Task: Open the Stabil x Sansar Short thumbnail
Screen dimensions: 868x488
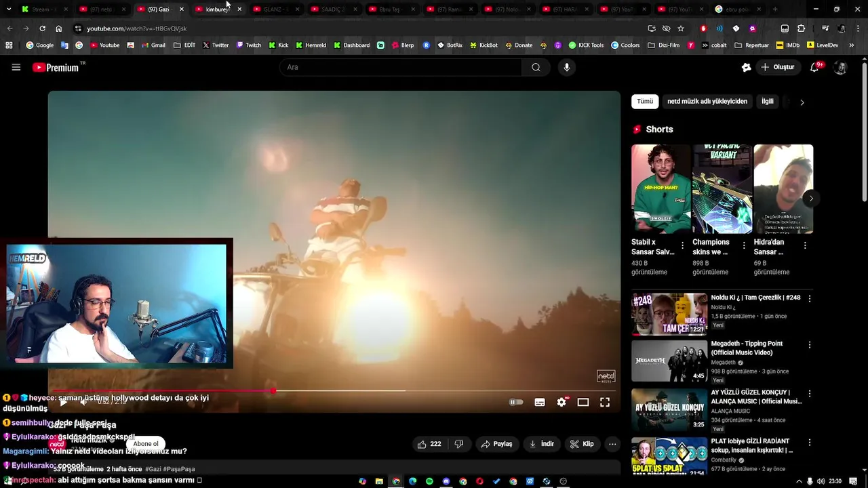Action: pos(660,188)
